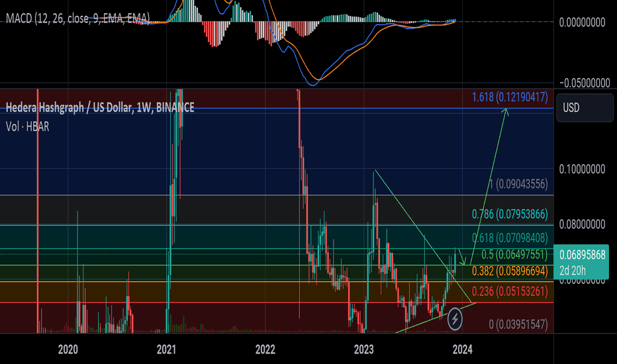
Task: Select the 0.236 (0.05153261) Fibonacci label
Action: coord(510,291)
